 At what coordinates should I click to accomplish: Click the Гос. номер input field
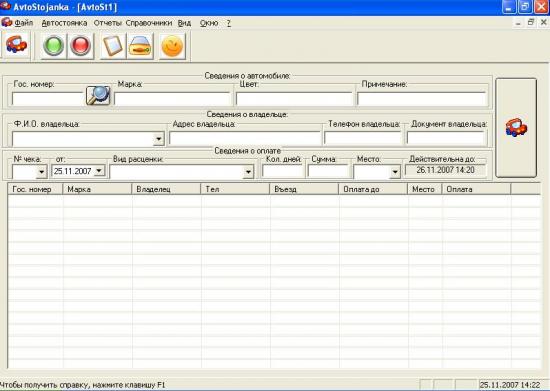tap(48, 99)
